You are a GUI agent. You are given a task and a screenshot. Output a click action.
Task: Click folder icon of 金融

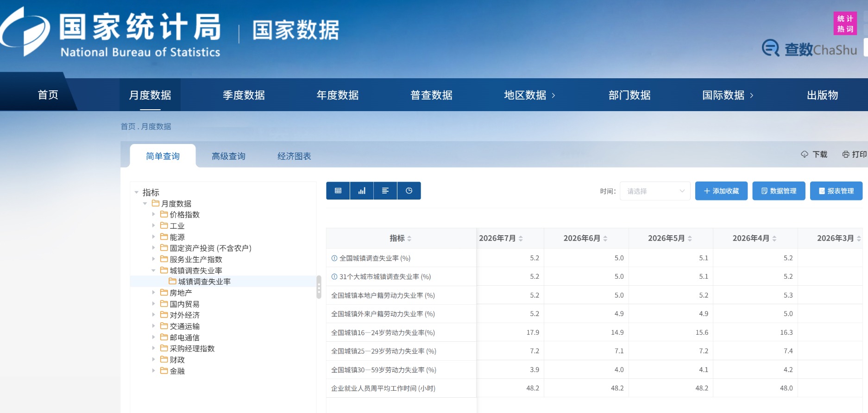[x=164, y=370]
